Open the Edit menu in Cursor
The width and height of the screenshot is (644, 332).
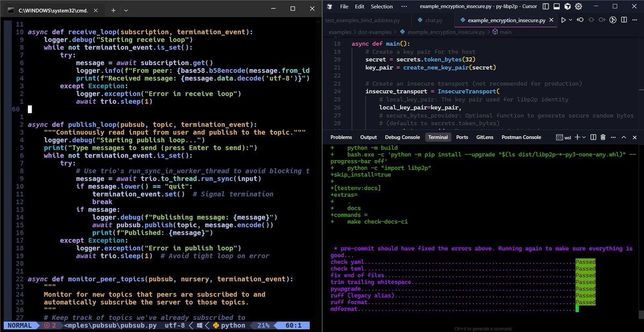(x=360, y=6)
